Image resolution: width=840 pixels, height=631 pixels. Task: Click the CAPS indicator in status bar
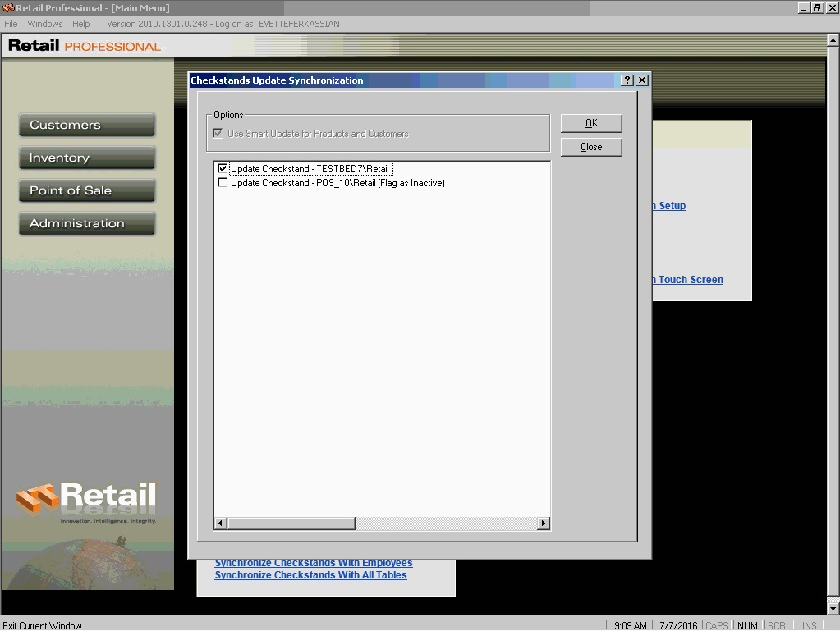717,625
